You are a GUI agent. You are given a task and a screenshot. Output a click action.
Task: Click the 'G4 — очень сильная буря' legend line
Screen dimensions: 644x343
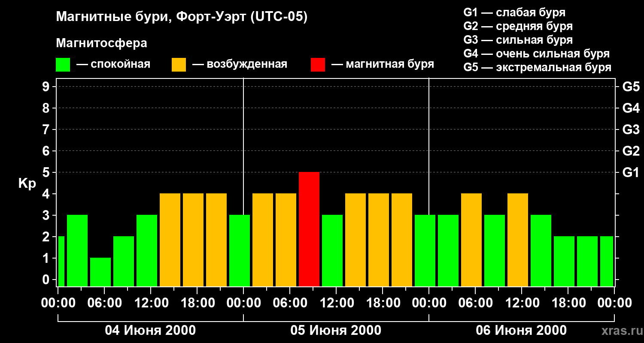(536, 54)
